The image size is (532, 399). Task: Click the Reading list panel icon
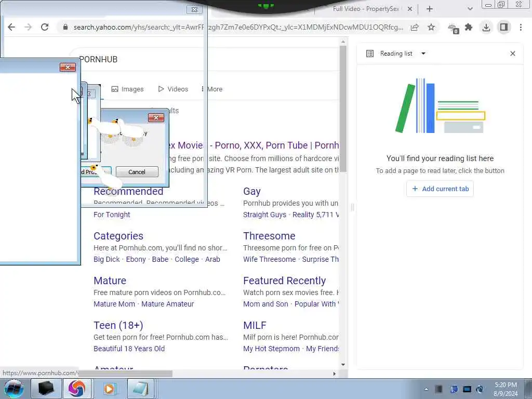point(370,54)
